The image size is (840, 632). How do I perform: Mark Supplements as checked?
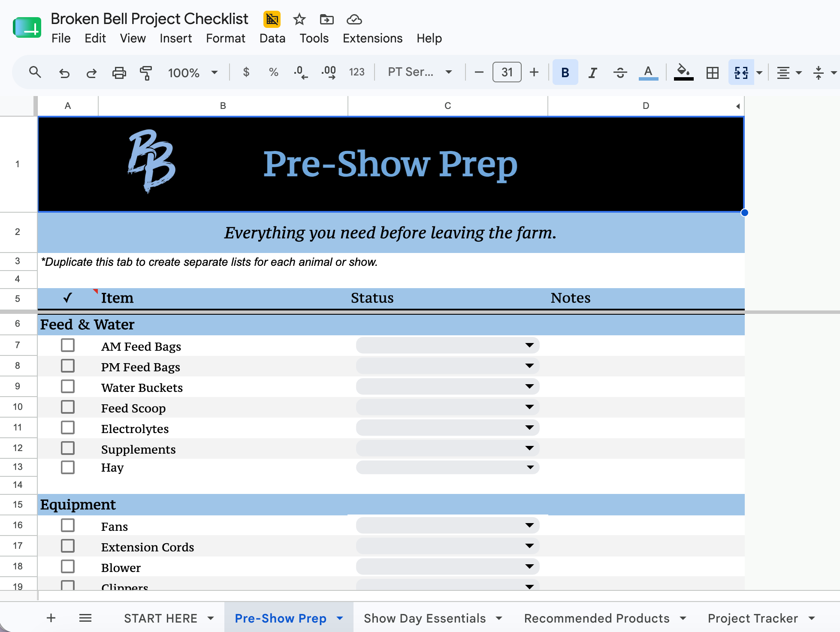point(68,448)
